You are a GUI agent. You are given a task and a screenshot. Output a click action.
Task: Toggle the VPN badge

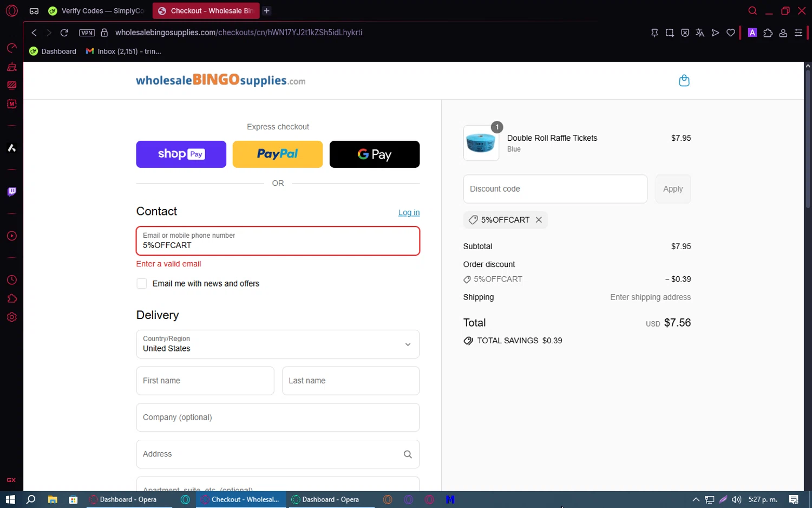[x=87, y=32]
